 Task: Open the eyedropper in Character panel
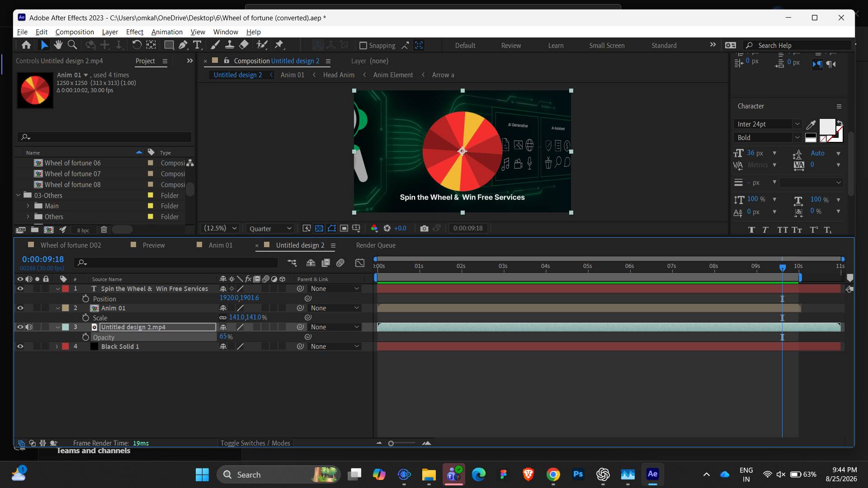(811, 125)
